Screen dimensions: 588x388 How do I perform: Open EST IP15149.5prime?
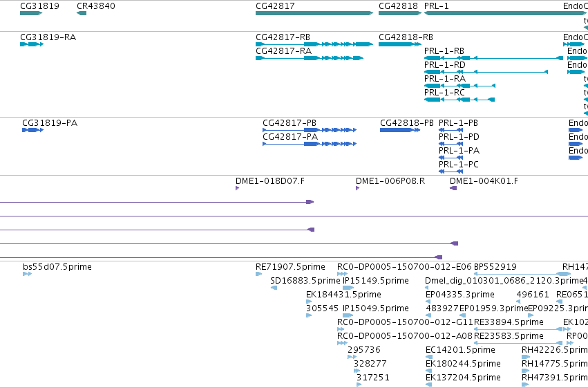[376, 281]
